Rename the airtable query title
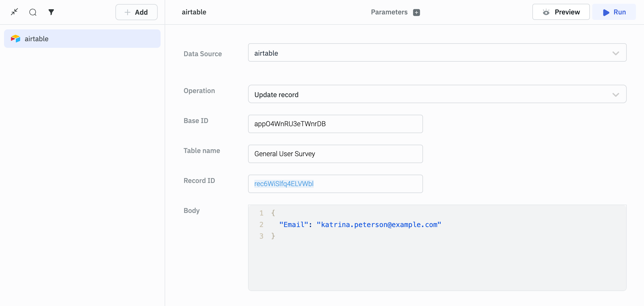 pos(194,12)
